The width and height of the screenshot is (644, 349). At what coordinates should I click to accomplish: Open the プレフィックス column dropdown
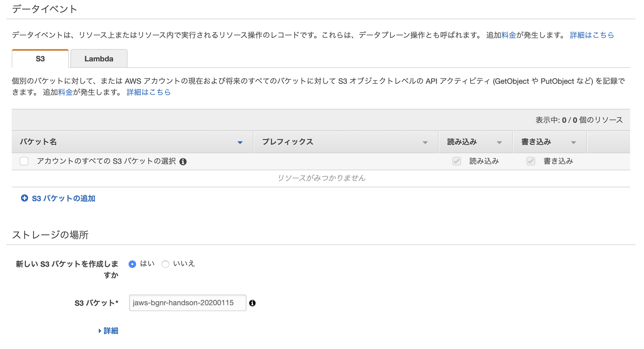(425, 142)
